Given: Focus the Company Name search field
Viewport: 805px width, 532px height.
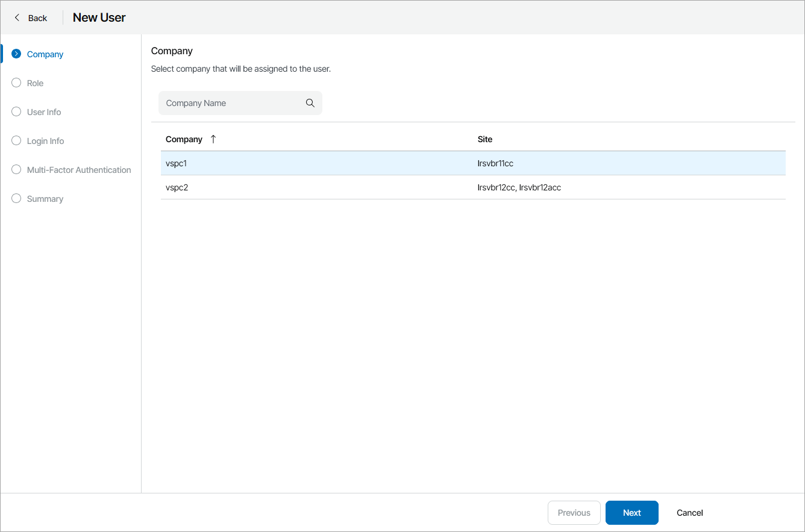Looking at the screenshot, I should 232,103.
